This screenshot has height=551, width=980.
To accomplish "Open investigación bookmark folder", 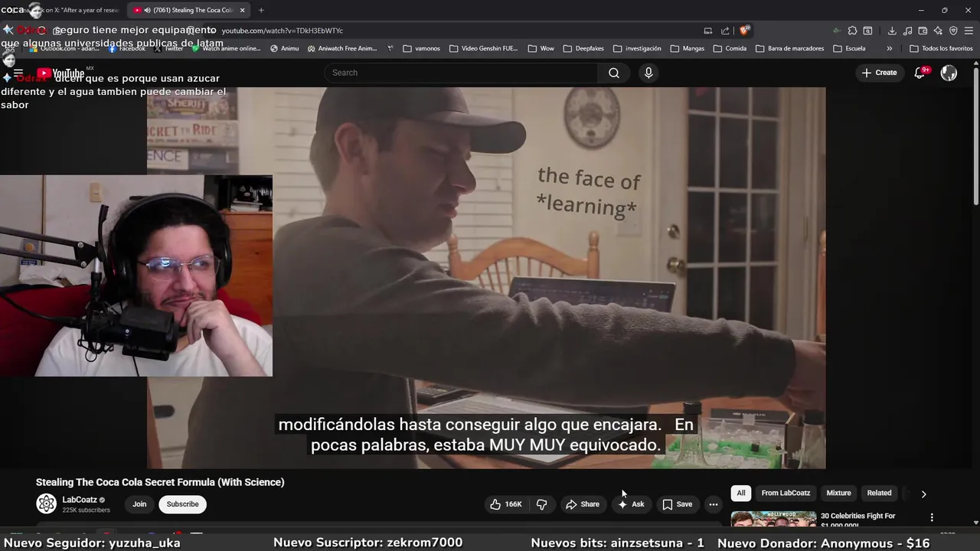I will pyautogui.click(x=637, y=48).
